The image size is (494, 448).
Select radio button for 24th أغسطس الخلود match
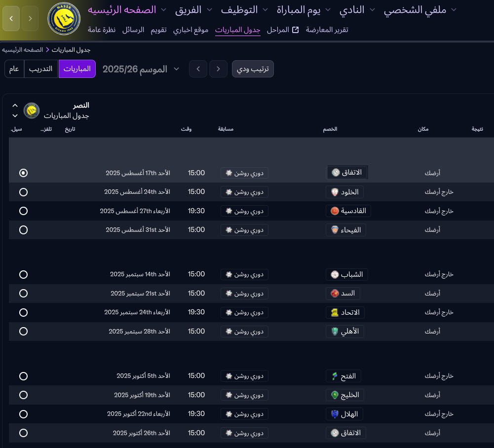[x=23, y=192]
